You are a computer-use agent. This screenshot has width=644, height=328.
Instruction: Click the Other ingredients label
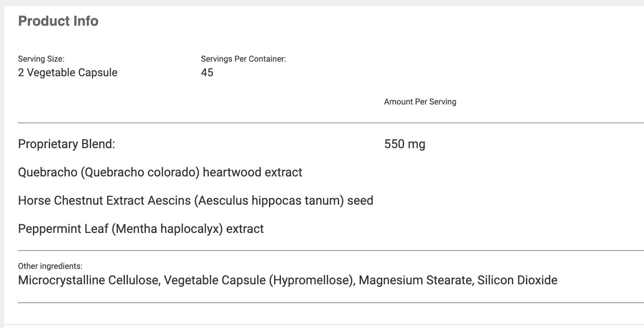click(50, 266)
